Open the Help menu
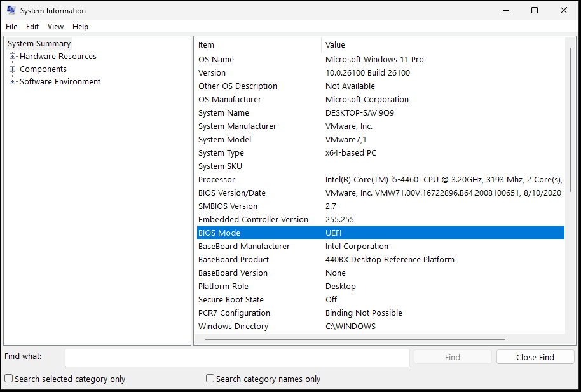Viewport: 581px width, 392px height. [x=80, y=26]
